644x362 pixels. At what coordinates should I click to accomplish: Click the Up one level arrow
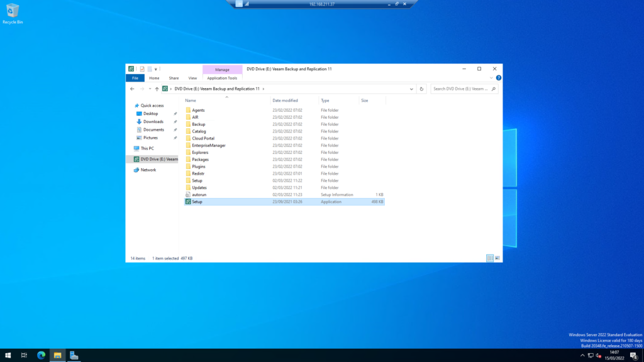(x=157, y=89)
